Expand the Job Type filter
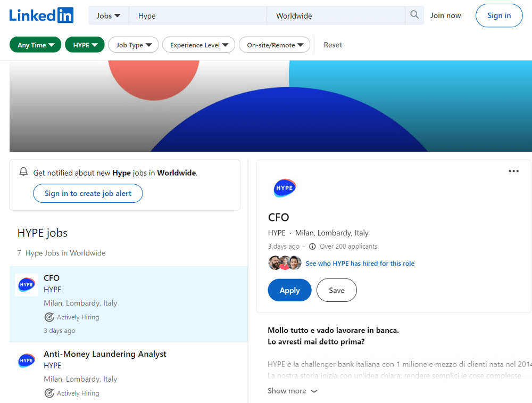This screenshot has height=403, width=532. [134, 45]
